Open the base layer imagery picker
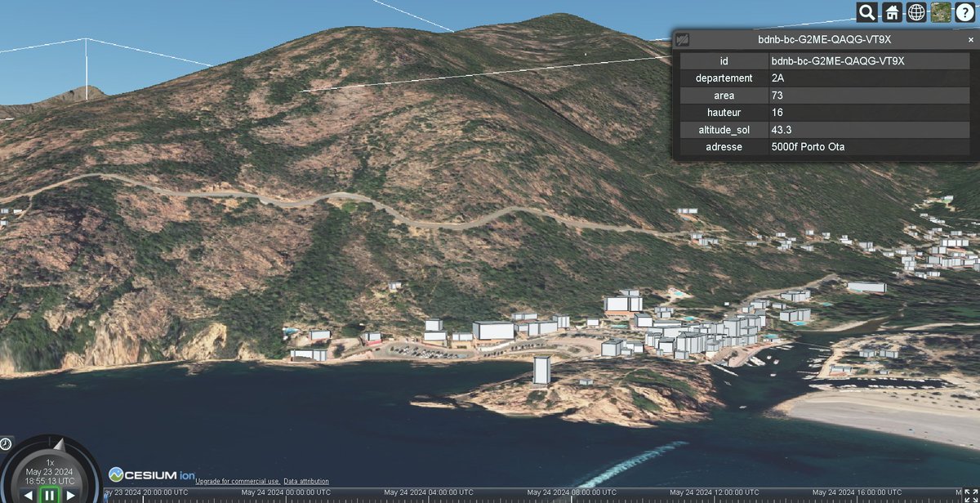Image resolution: width=980 pixels, height=503 pixels. tap(940, 12)
